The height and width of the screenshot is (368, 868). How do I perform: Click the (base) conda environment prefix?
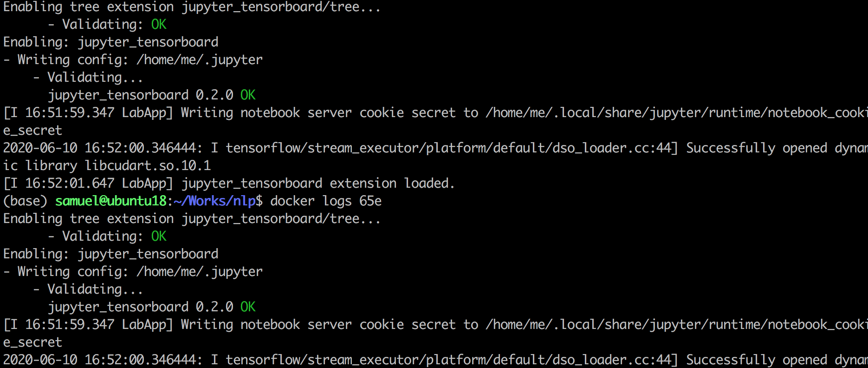(25, 201)
